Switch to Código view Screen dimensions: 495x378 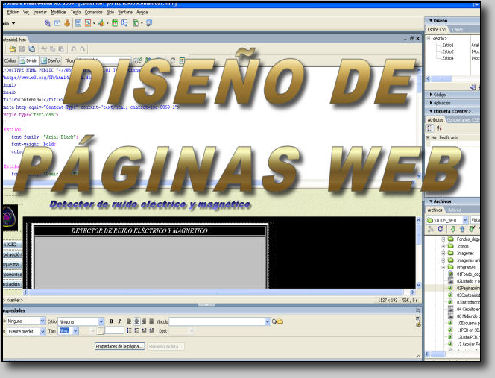coord(10,61)
